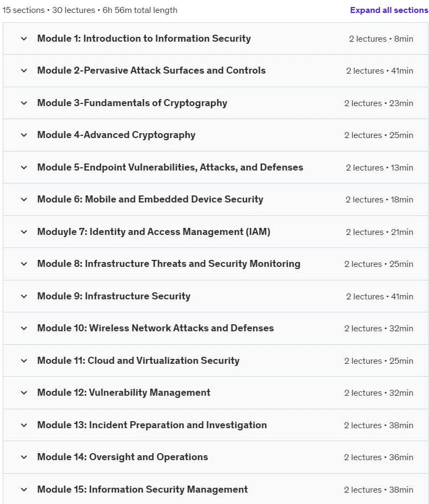Expand Module 4 Advanced Cryptography chevron
Viewport: 429px width, 504px height.
point(24,135)
